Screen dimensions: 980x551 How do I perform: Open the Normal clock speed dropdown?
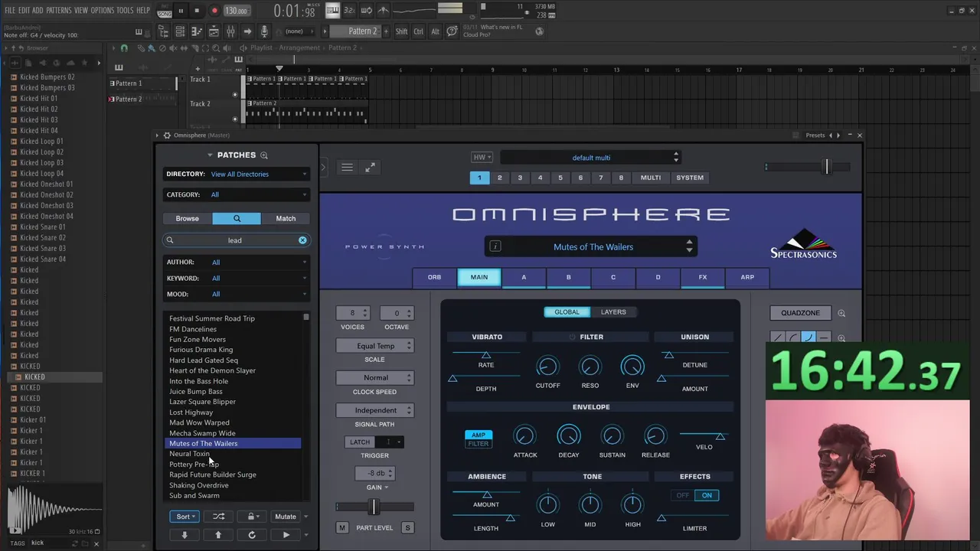[375, 378]
